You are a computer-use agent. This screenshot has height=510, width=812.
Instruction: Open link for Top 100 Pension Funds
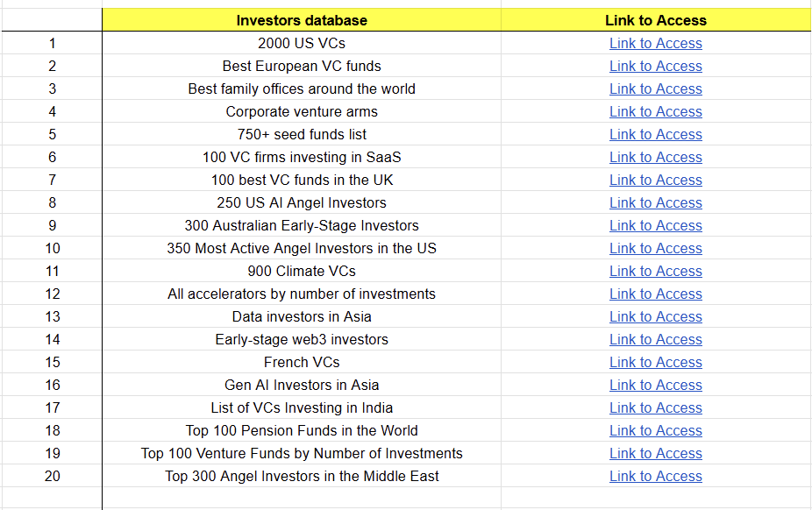click(655, 430)
